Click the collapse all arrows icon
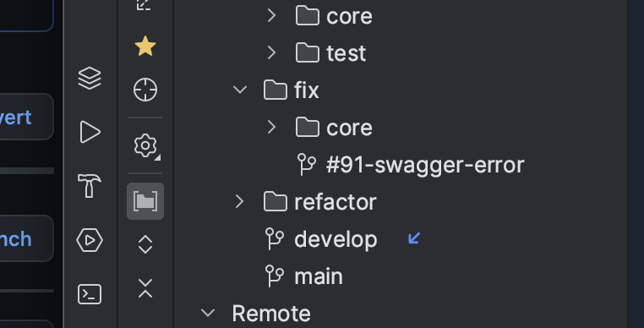The height and width of the screenshot is (328, 644). tap(145, 288)
